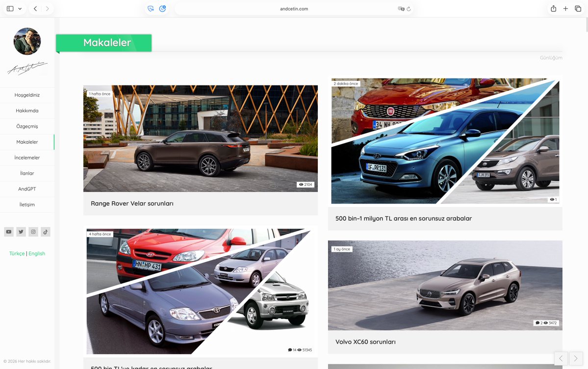Open the TikTok social icon
The width and height of the screenshot is (588, 369).
[x=46, y=232]
